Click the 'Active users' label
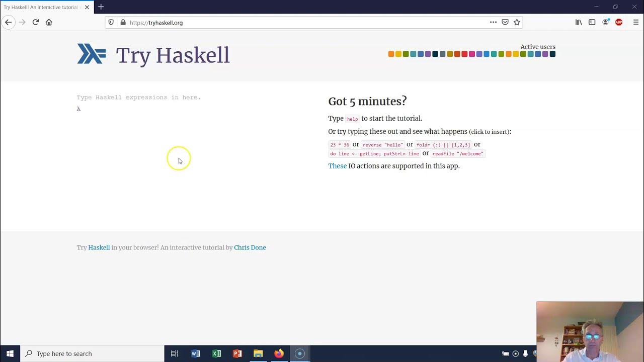 pos(538,47)
